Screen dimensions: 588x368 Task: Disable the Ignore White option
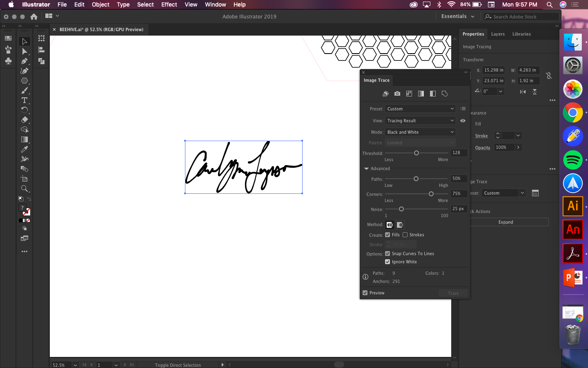coord(388,262)
